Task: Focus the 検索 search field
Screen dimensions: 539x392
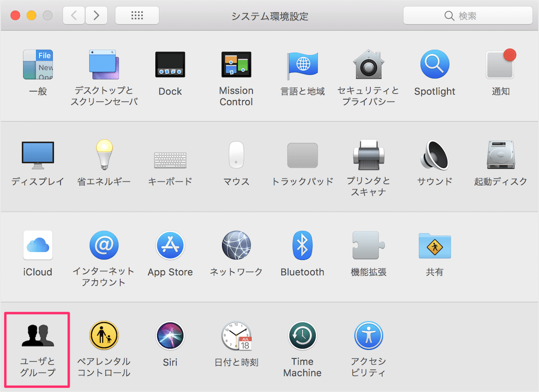Action: tap(468, 16)
